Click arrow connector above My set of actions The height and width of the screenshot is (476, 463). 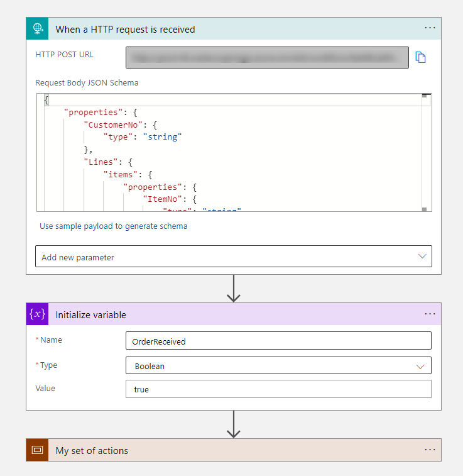(234, 424)
